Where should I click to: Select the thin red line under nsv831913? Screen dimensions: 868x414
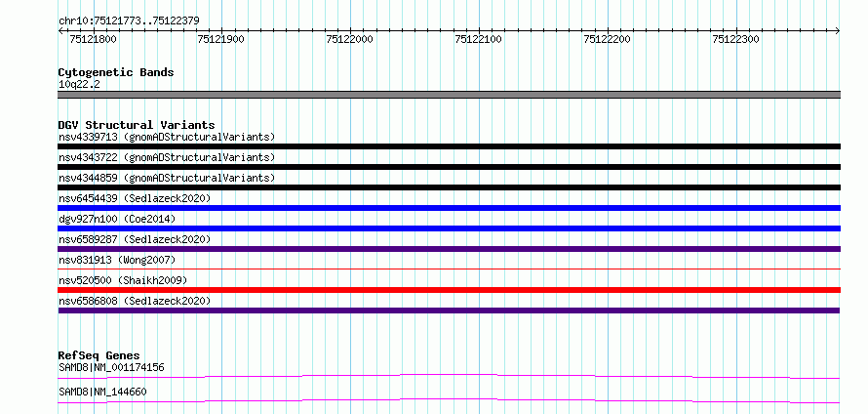(x=449, y=269)
